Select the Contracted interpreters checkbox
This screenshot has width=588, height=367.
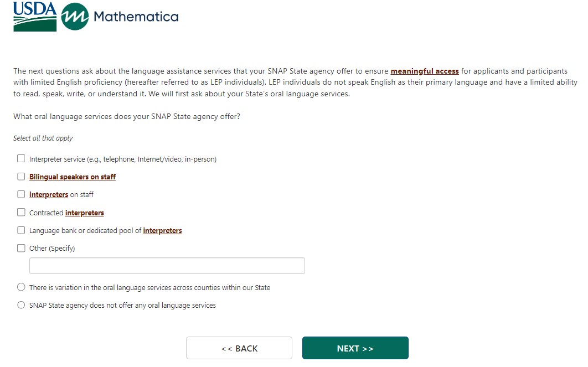pos(21,212)
